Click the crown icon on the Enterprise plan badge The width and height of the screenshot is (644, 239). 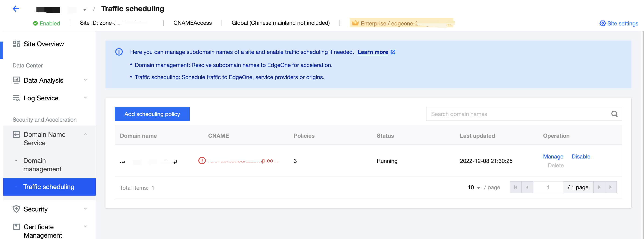(355, 23)
